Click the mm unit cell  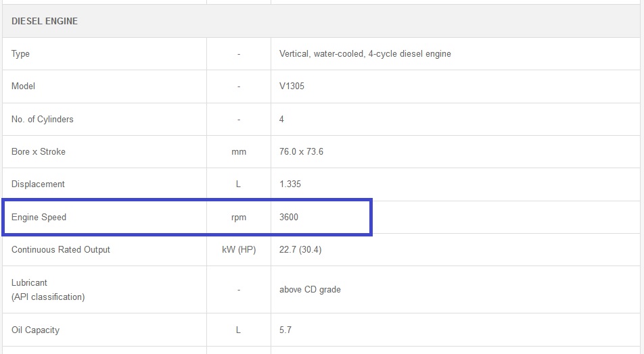click(239, 151)
